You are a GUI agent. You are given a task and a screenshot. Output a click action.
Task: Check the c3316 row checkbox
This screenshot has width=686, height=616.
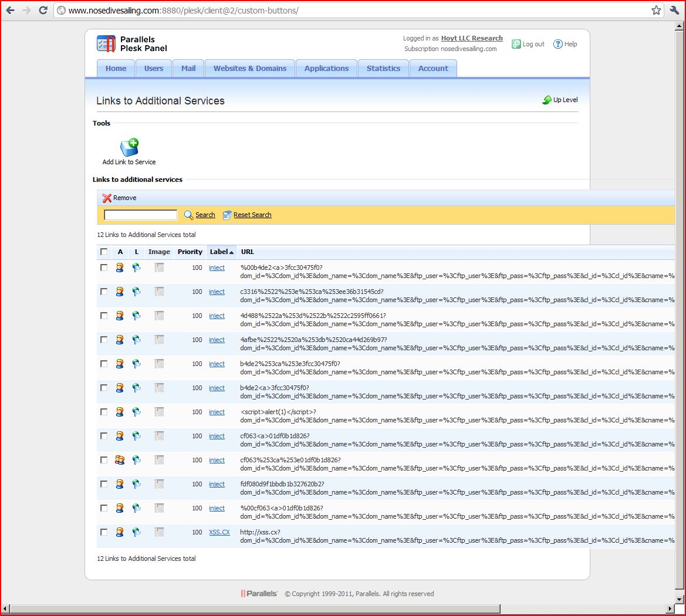tap(104, 292)
